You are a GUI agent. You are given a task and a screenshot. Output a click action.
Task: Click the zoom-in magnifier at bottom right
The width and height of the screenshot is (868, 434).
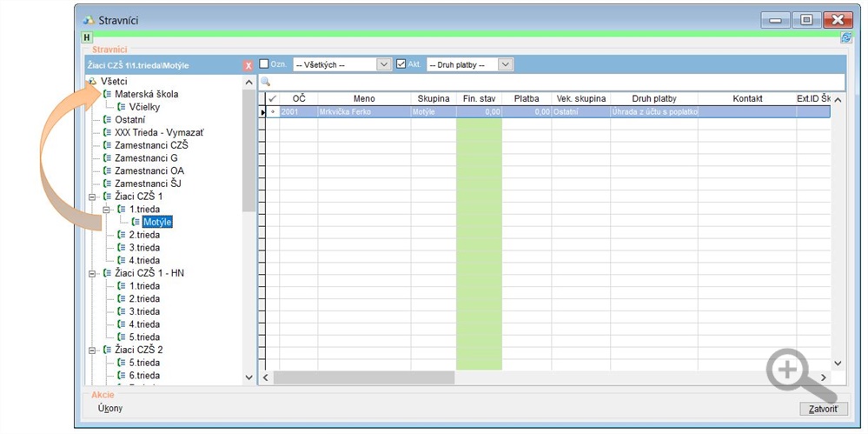point(792,372)
